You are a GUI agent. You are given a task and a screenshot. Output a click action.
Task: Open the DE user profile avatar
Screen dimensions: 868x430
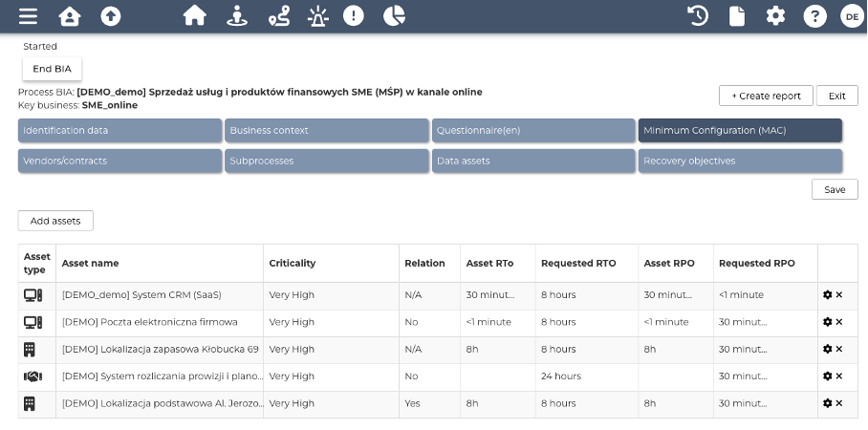pos(851,16)
